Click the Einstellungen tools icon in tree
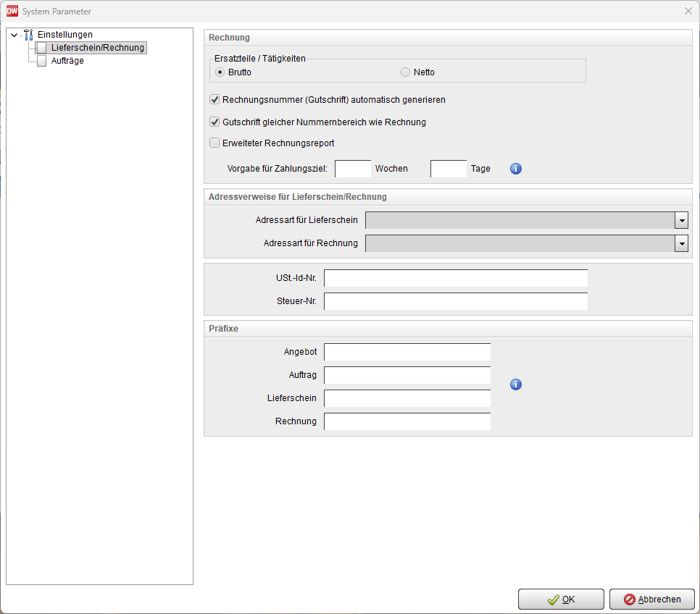Viewport: 700px width, 614px height. pyautogui.click(x=29, y=35)
